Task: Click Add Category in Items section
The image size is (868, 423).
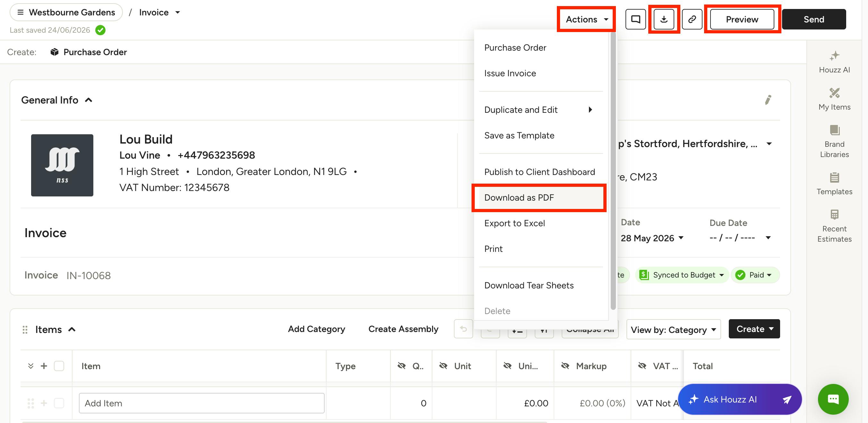Action: point(316,329)
